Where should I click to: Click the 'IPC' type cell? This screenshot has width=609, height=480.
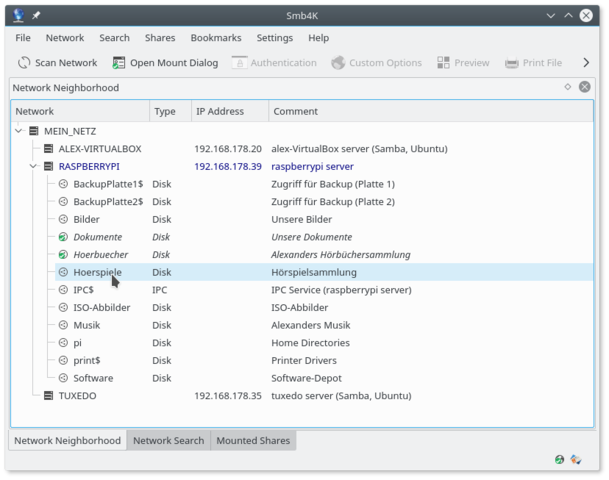tap(160, 290)
